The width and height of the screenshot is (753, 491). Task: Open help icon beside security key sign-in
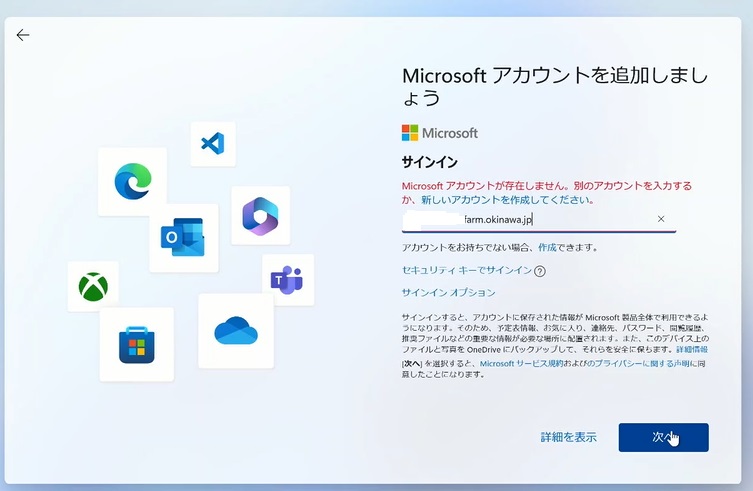(540, 271)
